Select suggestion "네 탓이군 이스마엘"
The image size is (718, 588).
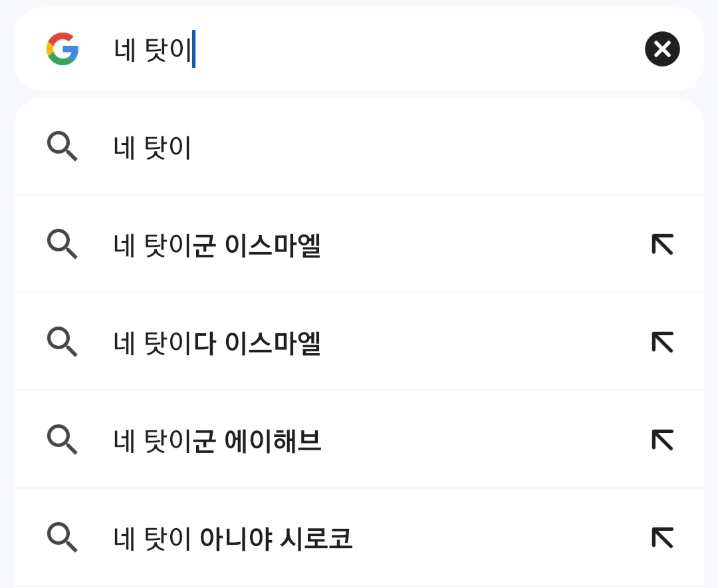[217, 245]
